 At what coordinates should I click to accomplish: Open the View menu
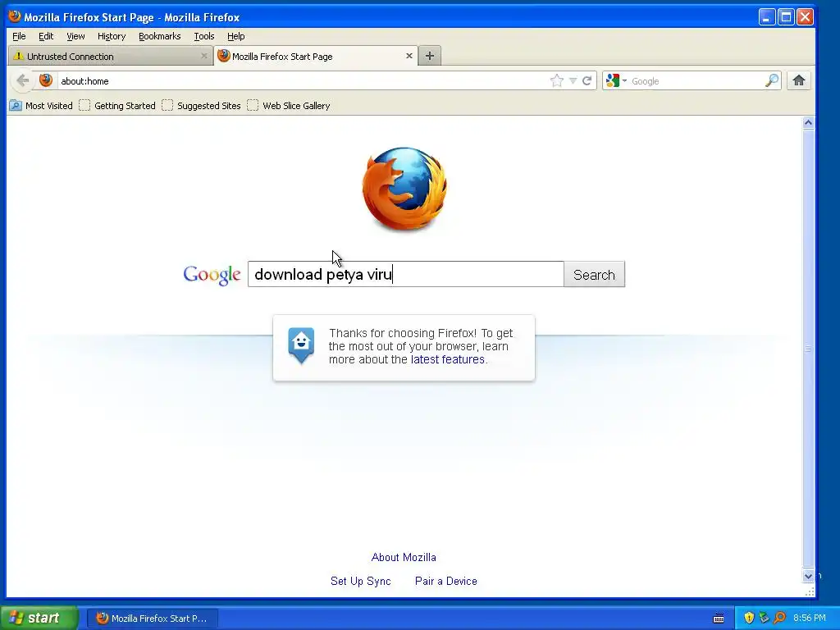(x=75, y=36)
